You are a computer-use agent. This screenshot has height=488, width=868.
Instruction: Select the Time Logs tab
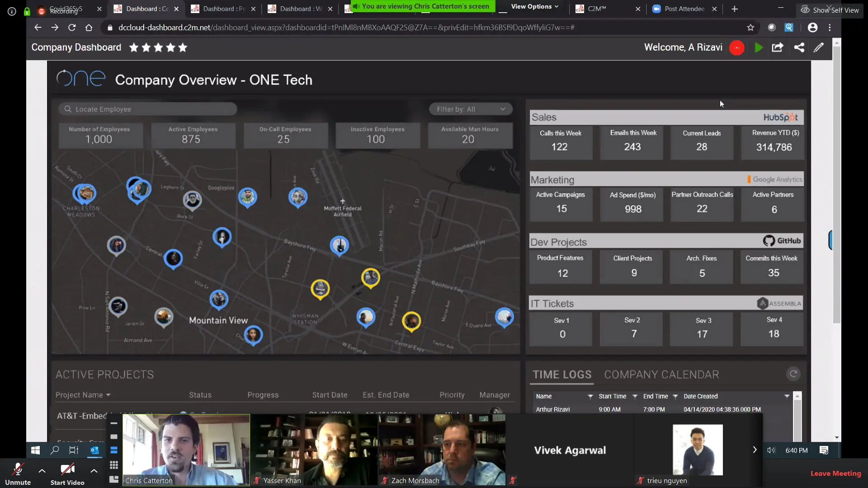click(562, 375)
